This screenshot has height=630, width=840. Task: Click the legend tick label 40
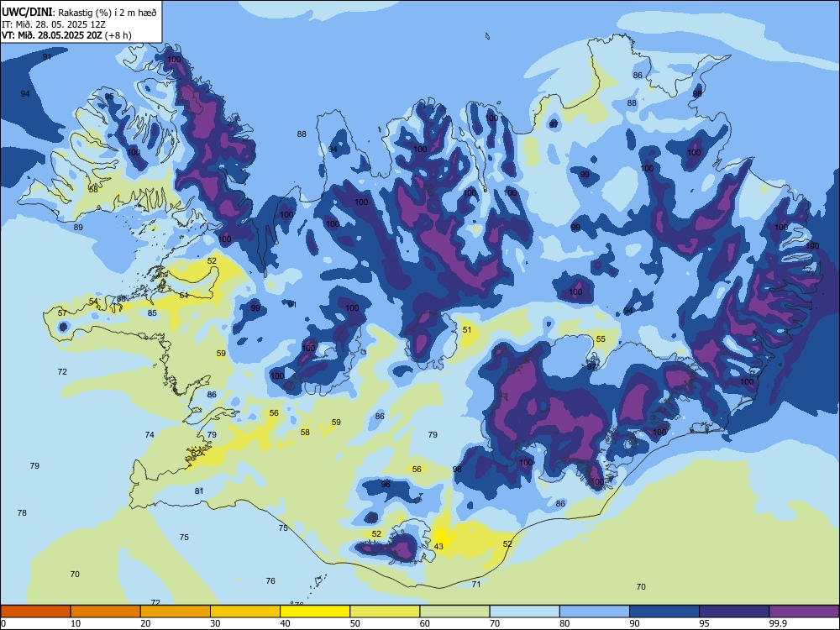[285, 623]
